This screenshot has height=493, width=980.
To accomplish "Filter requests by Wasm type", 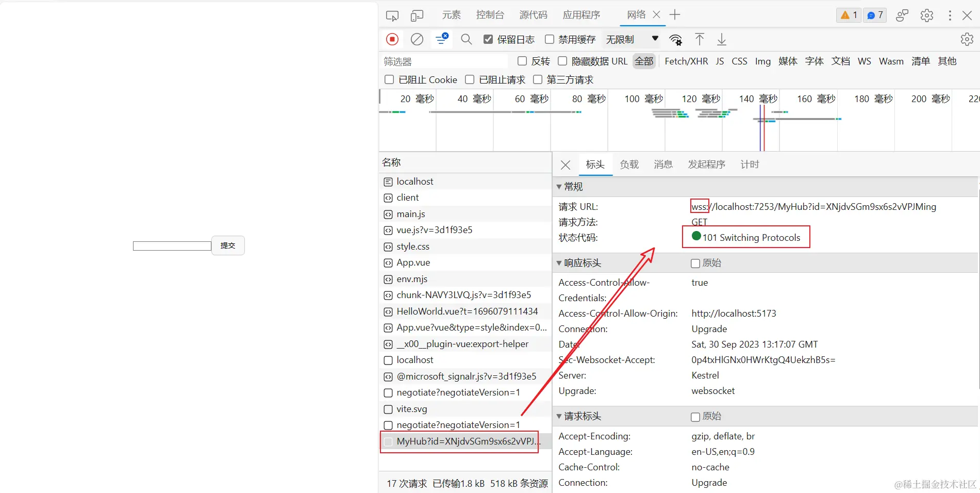I will pos(891,61).
